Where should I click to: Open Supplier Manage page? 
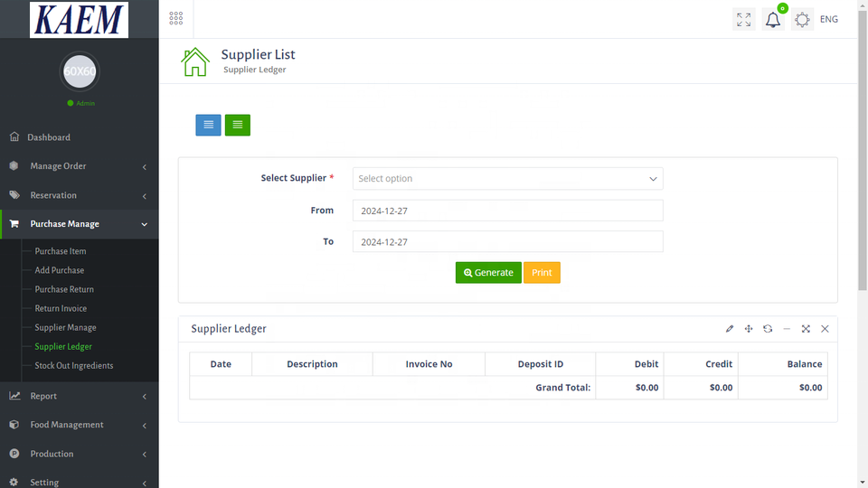65,327
